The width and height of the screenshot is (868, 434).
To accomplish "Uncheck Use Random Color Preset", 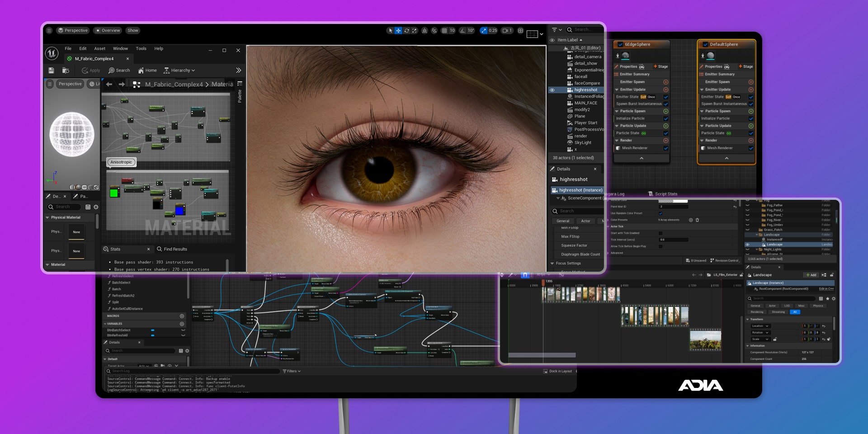I will pyautogui.click(x=660, y=213).
